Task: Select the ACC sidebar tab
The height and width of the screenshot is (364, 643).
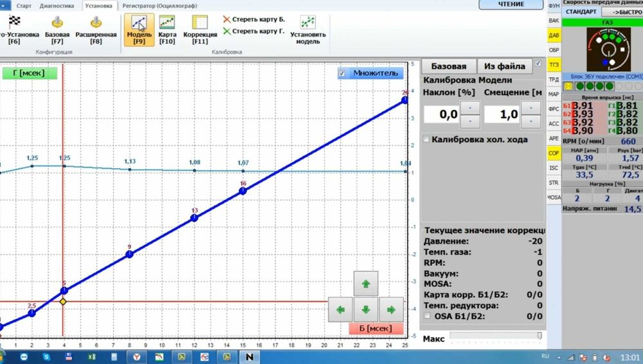Action: point(554,123)
